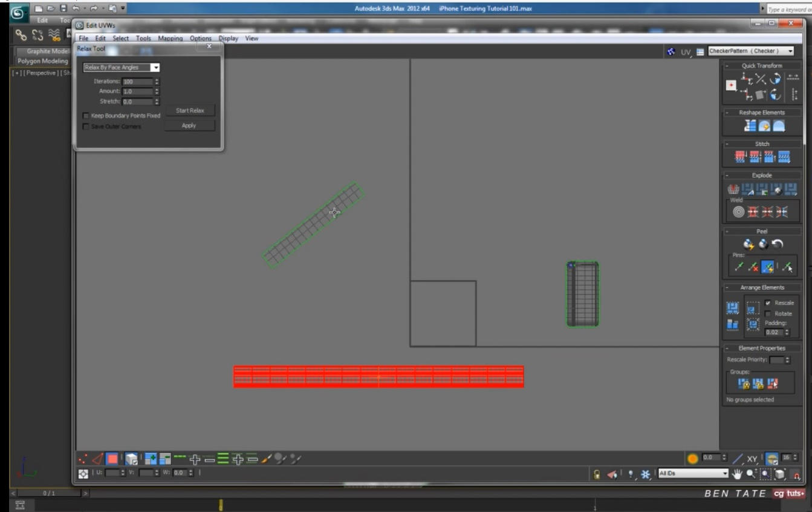Open File menu in Edit UVWs
The image size is (812, 512).
pyautogui.click(x=83, y=38)
